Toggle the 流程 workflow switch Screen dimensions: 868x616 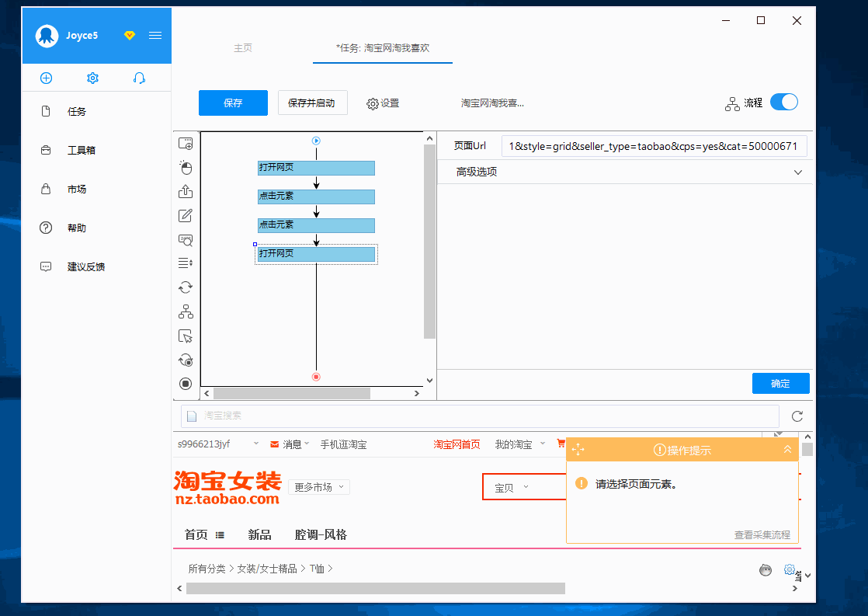tap(784, 103)
